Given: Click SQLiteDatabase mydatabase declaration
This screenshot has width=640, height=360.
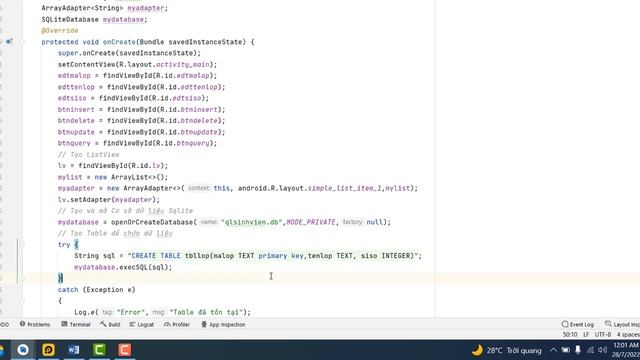Looking at the screenshot, I should 94,20.
